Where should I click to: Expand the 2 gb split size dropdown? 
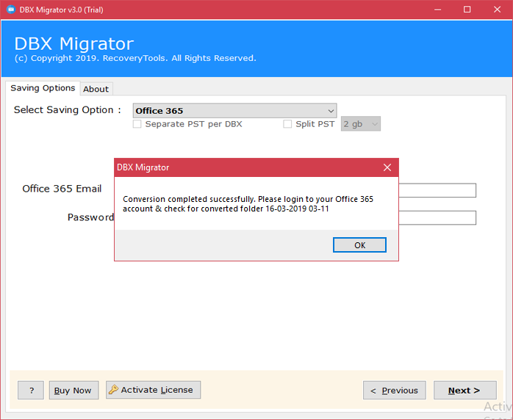point(361,124)
